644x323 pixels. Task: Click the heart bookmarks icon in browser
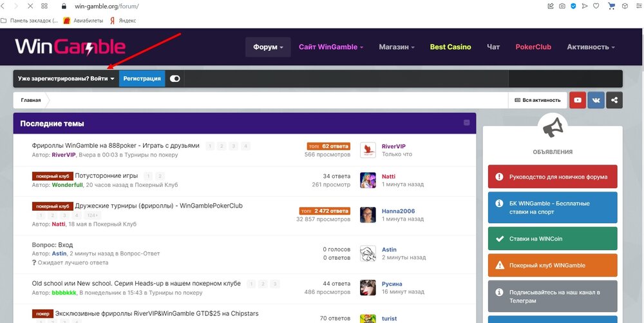point(596,6)
